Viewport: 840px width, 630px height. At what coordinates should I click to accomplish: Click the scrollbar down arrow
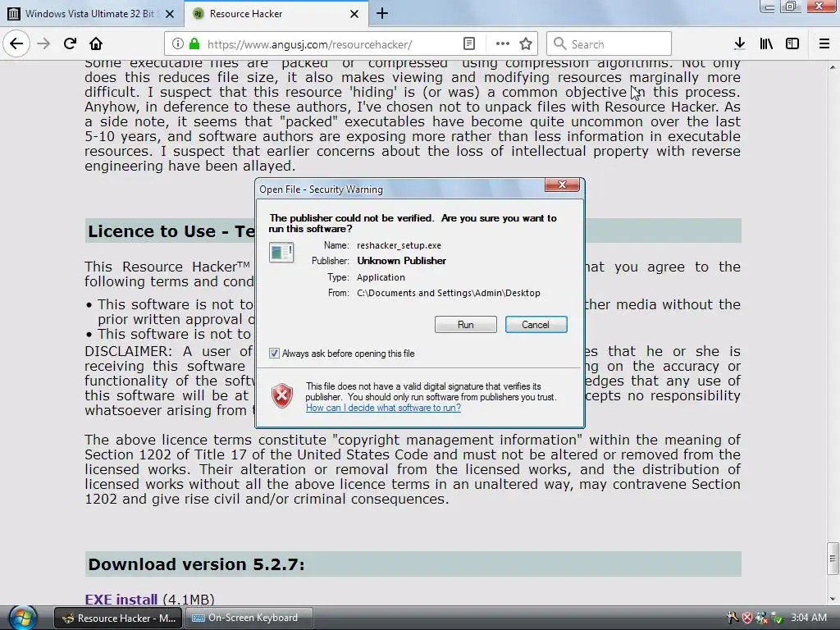point(833,599)
